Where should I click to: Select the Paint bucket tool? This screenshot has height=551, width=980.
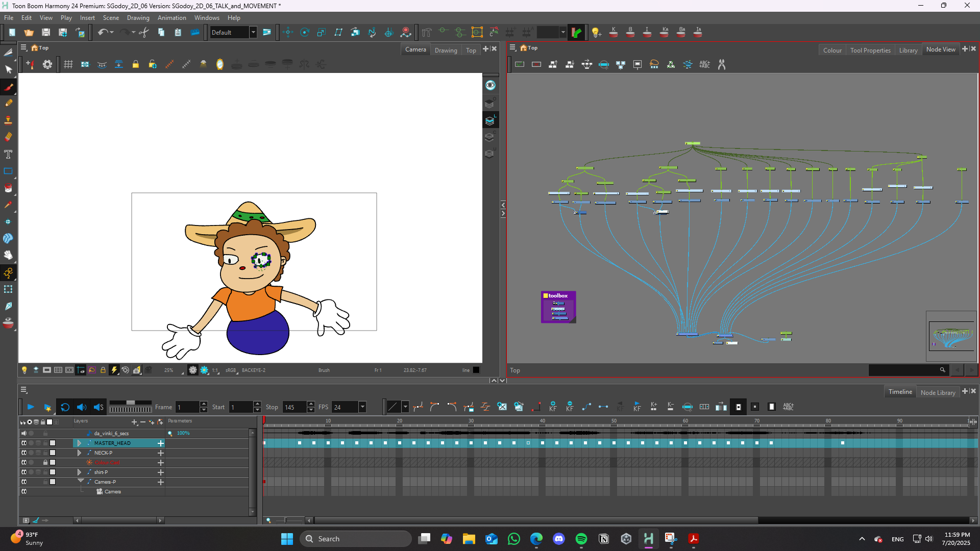tap(8, 188)
